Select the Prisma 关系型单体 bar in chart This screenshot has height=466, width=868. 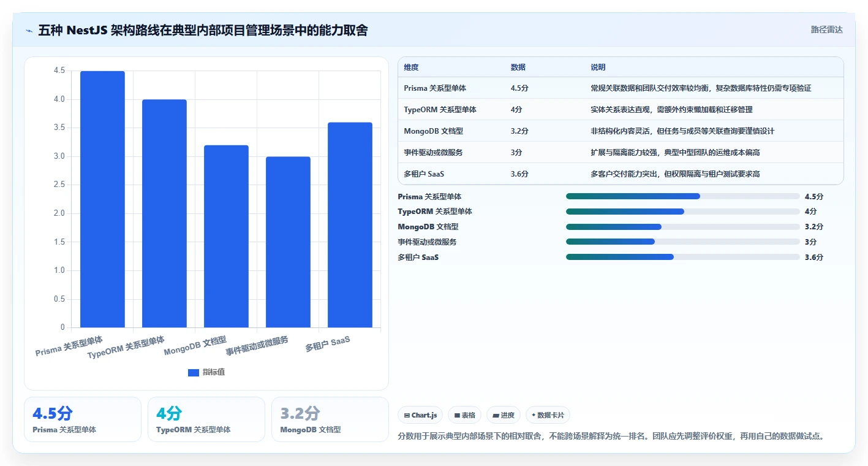[102, 199]
